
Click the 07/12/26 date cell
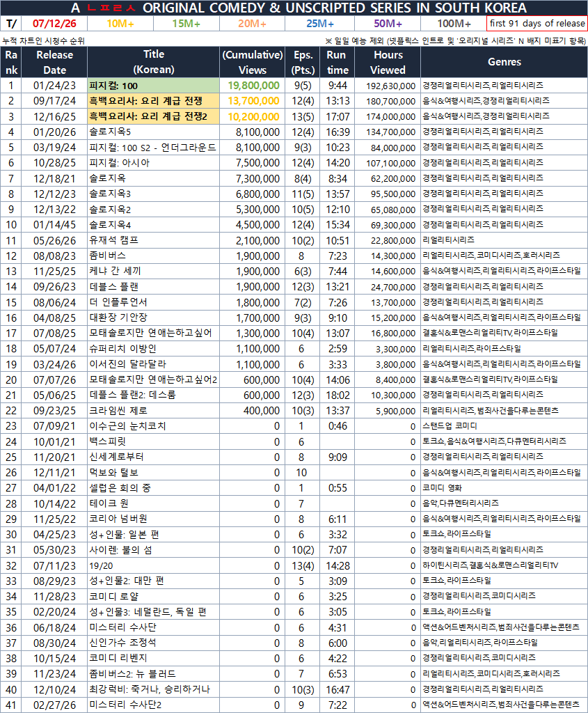pyautogui.click(x=54, y=23)
